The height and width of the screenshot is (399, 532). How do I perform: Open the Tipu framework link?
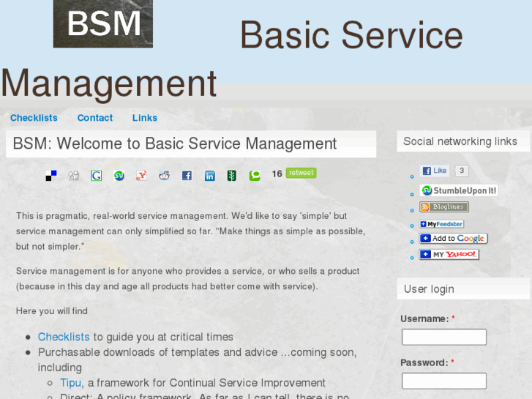point(70,383)
